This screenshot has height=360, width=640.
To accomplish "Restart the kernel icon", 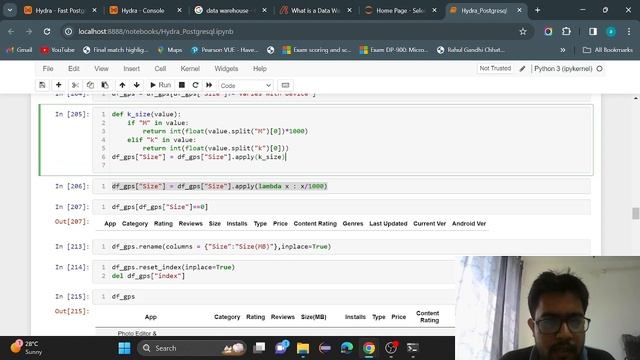I will click(195, 85).
